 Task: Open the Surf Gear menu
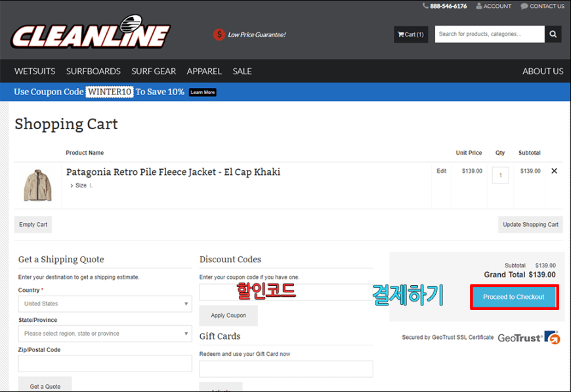click(154, 71)
